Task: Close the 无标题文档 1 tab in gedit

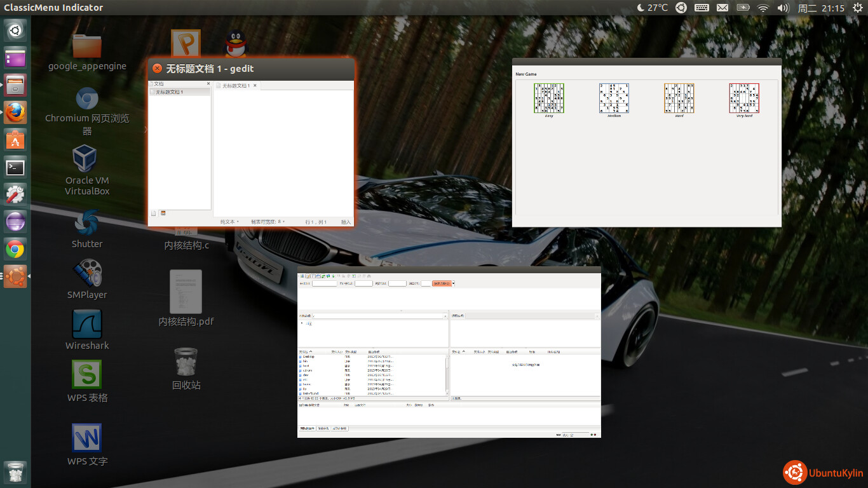Action: point(255,85)
